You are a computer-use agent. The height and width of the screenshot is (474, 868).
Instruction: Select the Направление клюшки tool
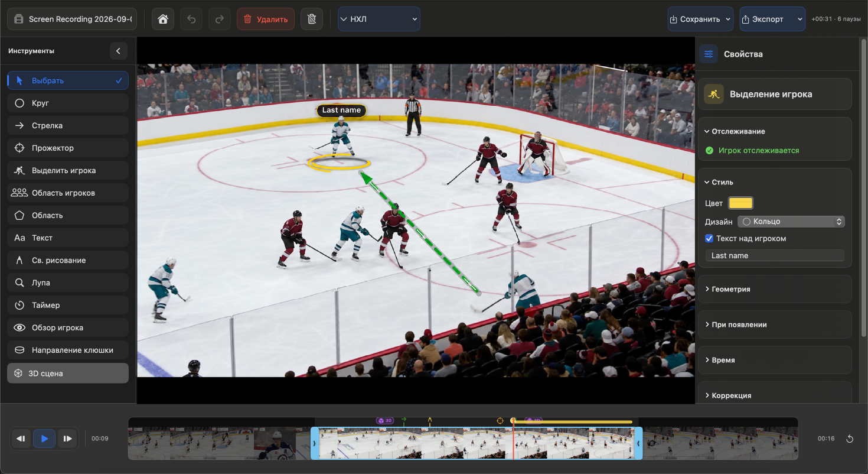(68, 350)
